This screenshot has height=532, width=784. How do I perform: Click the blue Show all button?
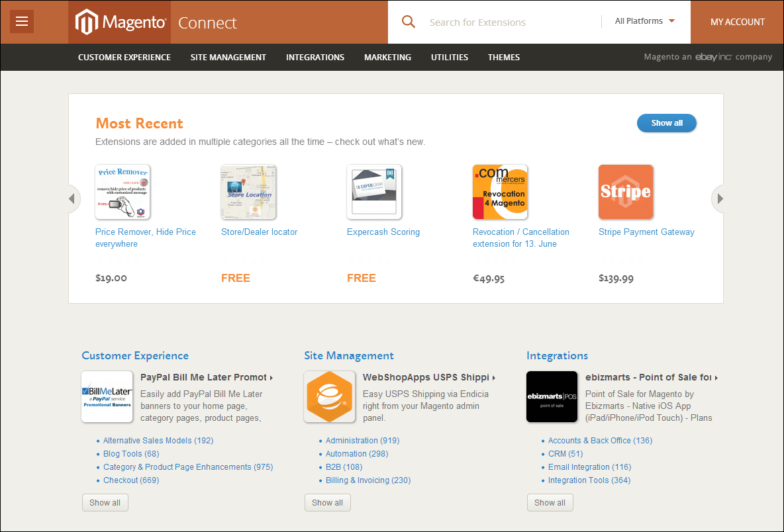[667, 123]
